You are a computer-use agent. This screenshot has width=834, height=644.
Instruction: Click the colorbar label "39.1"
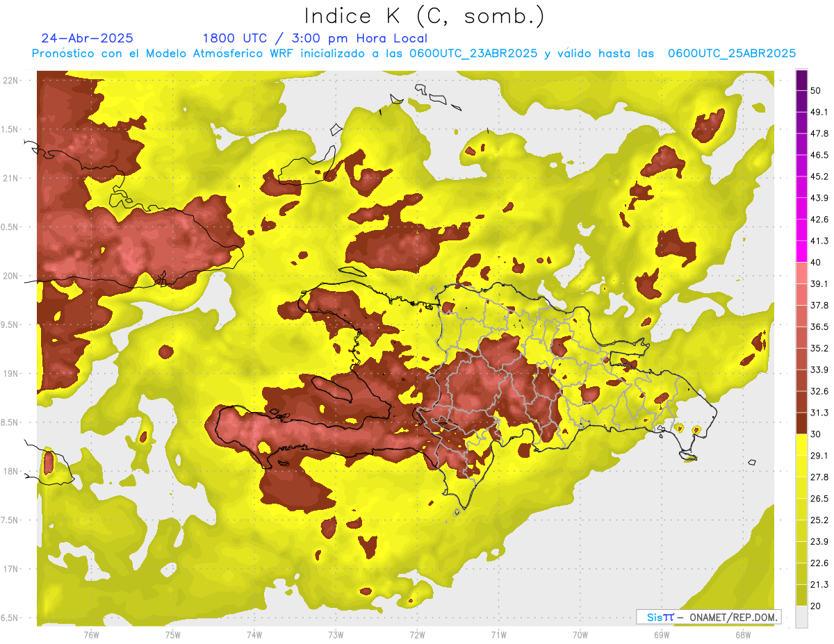pyautogui.click(x=819, y=283)
